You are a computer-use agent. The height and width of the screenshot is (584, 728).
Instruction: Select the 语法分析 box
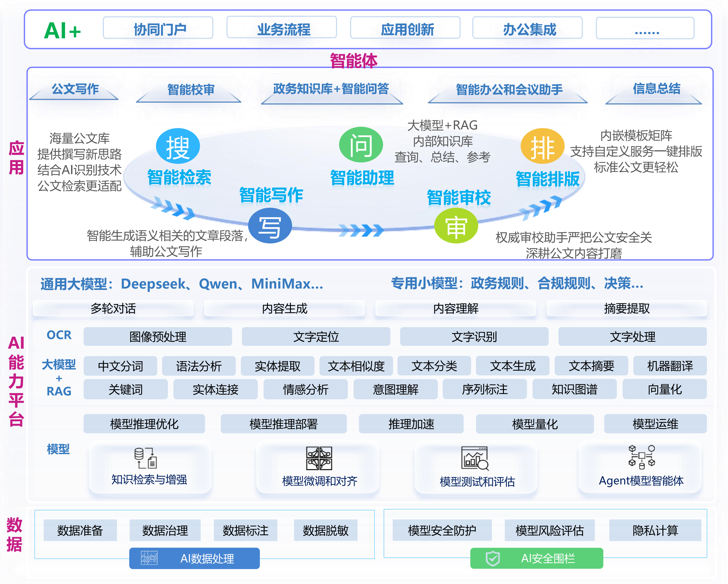(199, 366)
